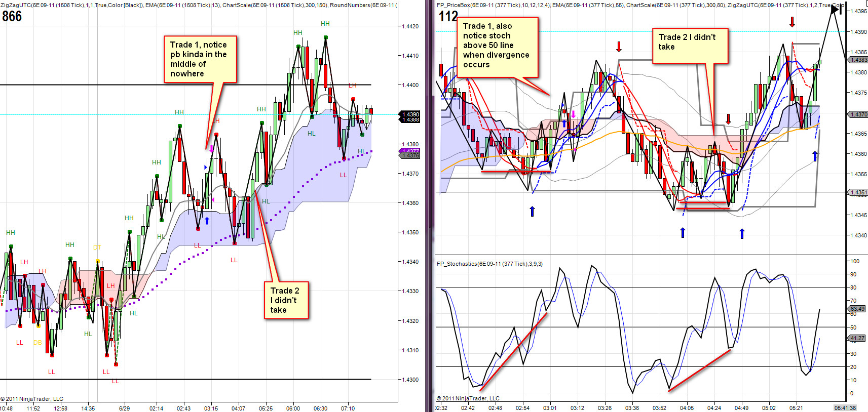Click the 05:21 time label on right chart
Viewport: 868px width, 412px height.
[x=796, y=408]
